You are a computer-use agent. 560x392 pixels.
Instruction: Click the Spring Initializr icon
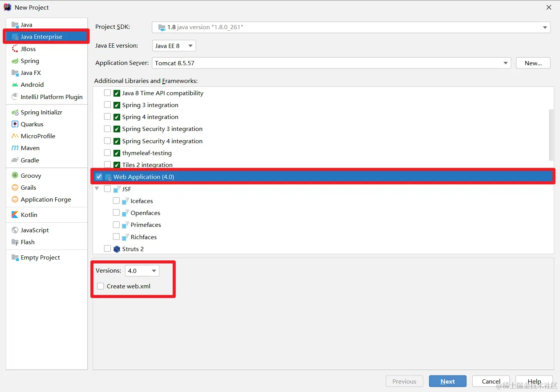pos(15,112)
